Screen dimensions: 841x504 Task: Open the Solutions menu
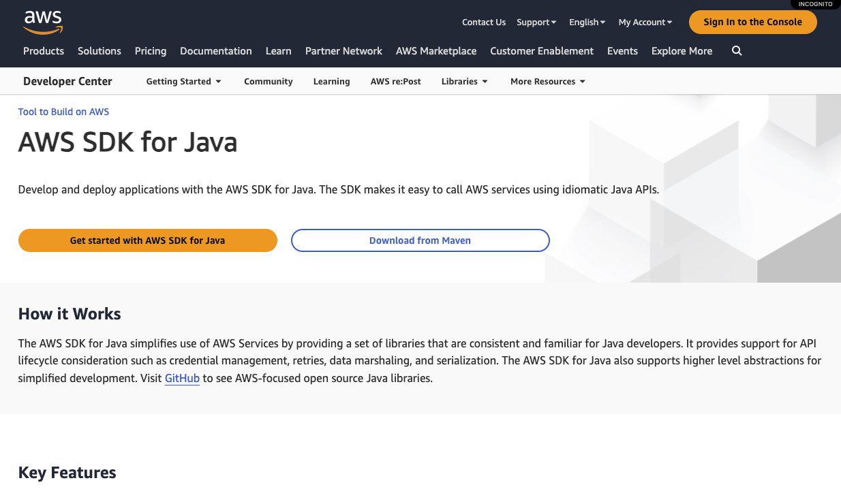[100, 51]
